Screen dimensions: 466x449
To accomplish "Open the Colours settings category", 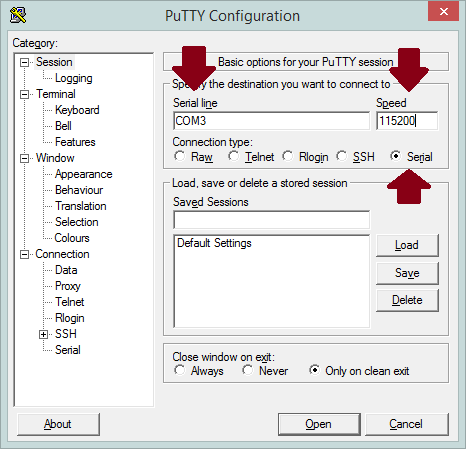I will pyautogui.click(x=72, y=238).
